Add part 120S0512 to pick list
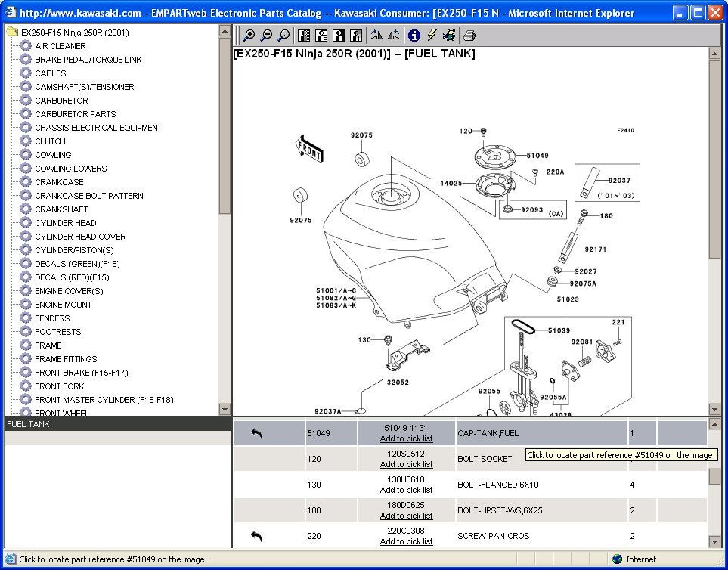This screenshot has height=570, width=728. tap(406, 464)
